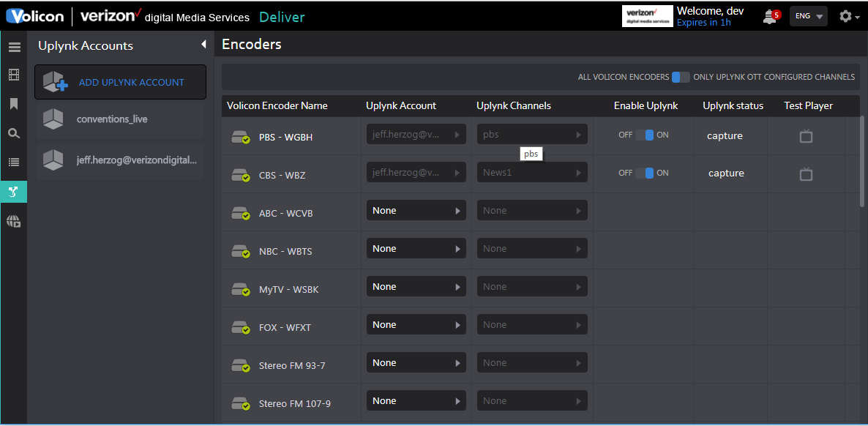Open the search panel in sidebar
Screen dimensions: 868x426
[14, 132]
